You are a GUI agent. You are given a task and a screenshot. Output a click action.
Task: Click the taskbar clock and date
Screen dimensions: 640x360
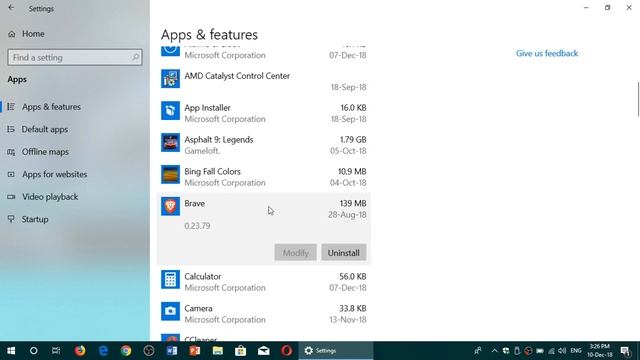pos(600,351)
